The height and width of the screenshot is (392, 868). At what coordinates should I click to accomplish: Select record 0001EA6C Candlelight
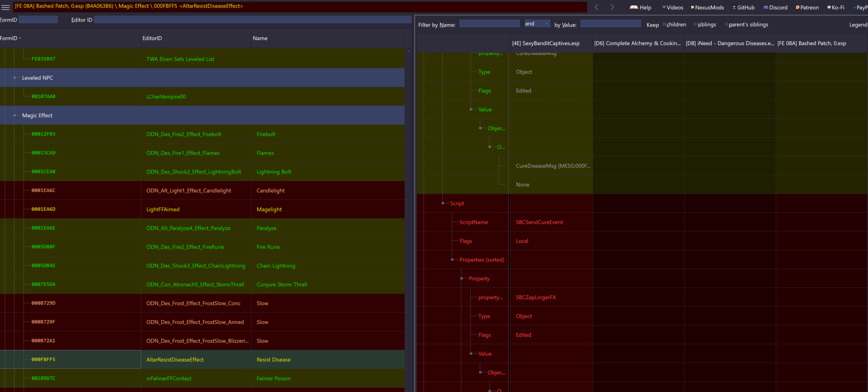tap(202, 191)
